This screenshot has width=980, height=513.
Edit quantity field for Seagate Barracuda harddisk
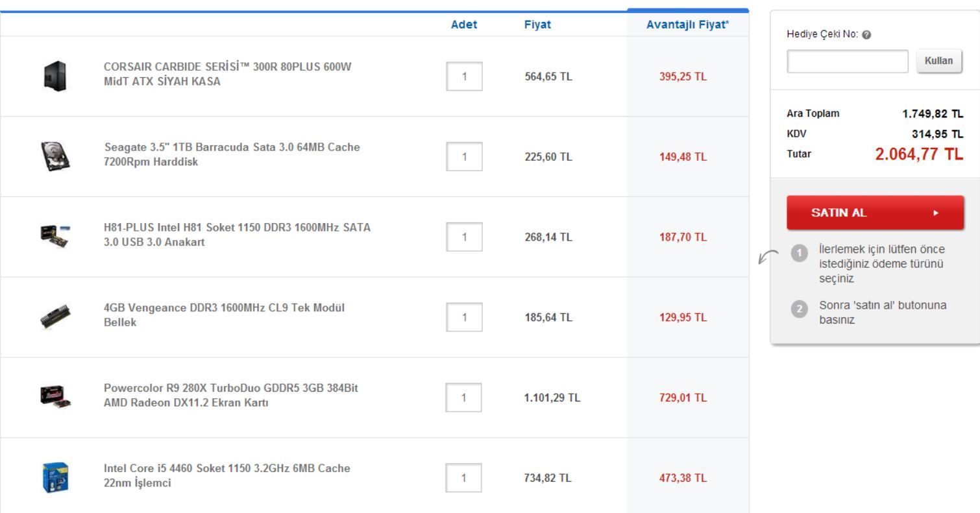464,157
